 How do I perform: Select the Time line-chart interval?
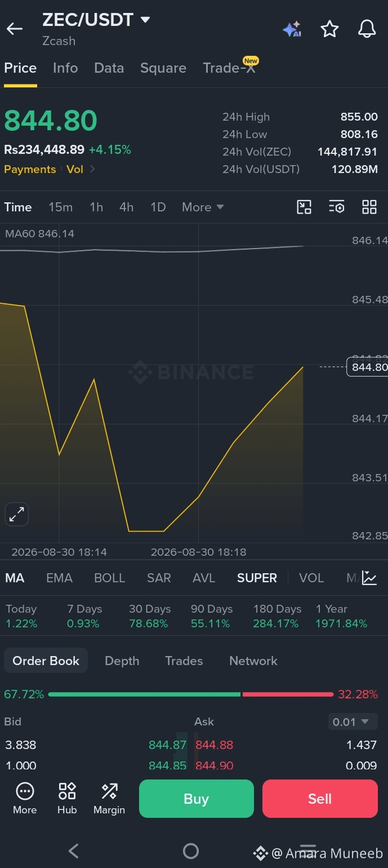18,207
